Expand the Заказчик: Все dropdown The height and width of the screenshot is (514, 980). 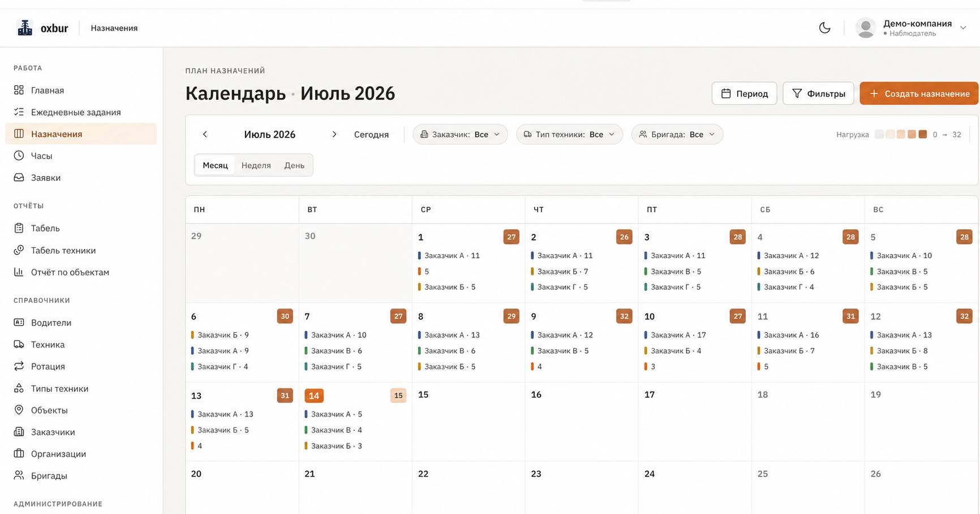(x=460, y=134)
